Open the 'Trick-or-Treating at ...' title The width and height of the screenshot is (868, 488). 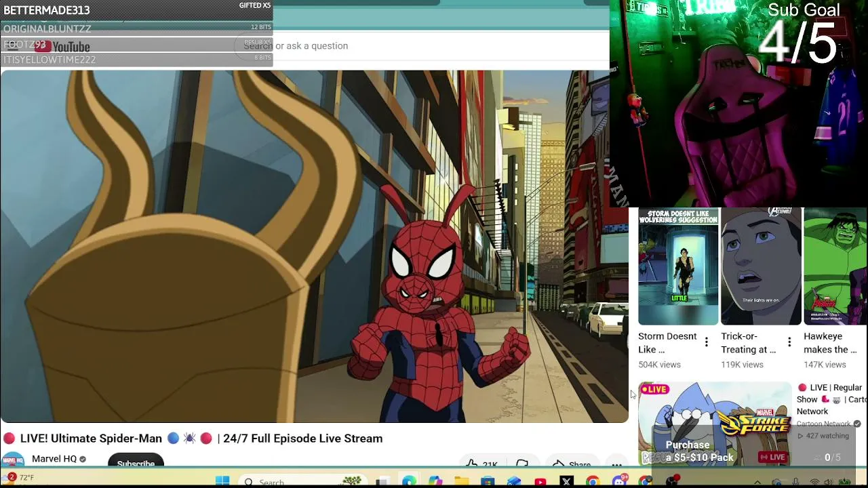point(749,343)
